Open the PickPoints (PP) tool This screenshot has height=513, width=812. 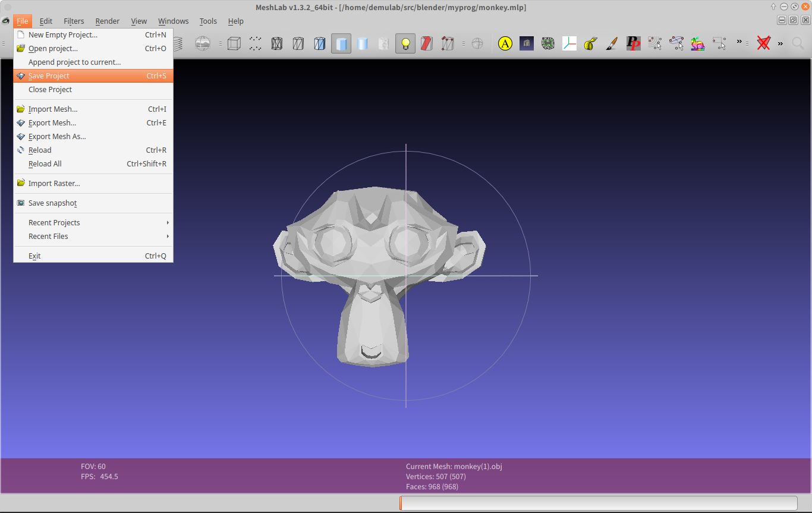click(x=634, y=43)
